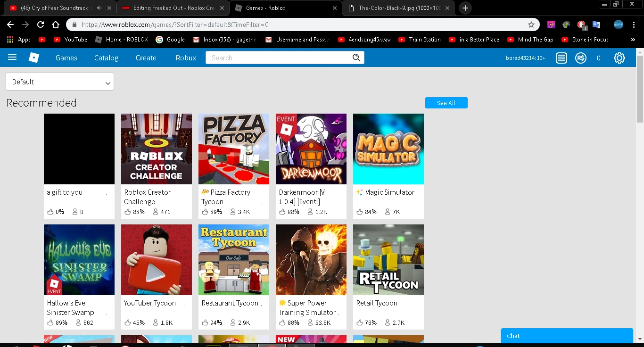The image size is (644, 347).
Task: Open the Home - ROBLOX bookmark
Action: point(122,40)
